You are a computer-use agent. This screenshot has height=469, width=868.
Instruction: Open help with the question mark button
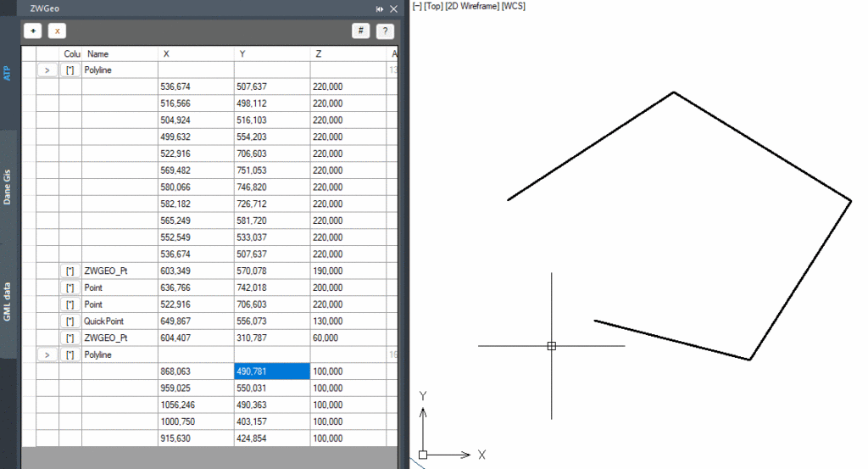pyautogui.click(x=385, y=31)
